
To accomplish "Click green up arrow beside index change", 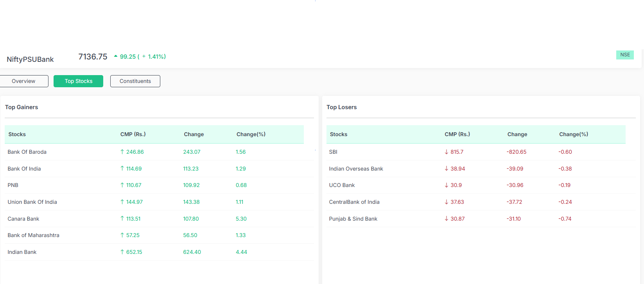I will pos(116,56).
